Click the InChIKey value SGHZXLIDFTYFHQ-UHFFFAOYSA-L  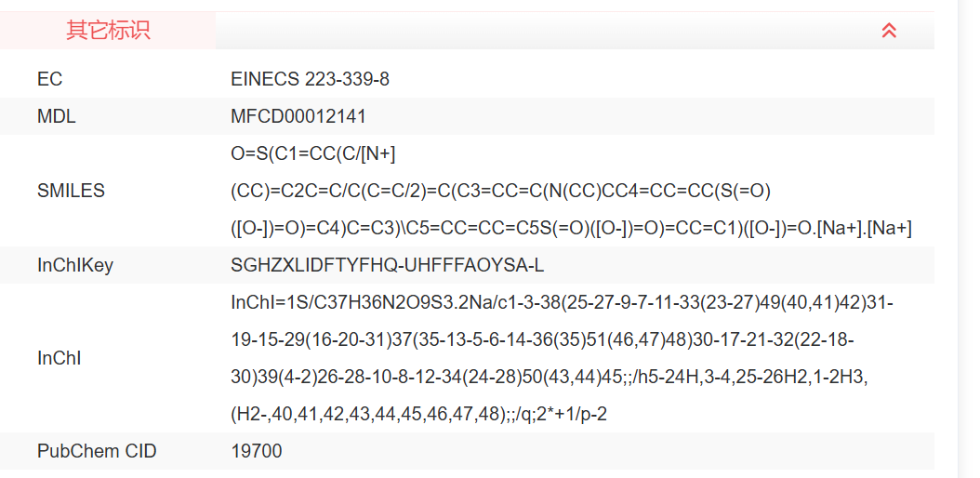click(x=387, y=265)
